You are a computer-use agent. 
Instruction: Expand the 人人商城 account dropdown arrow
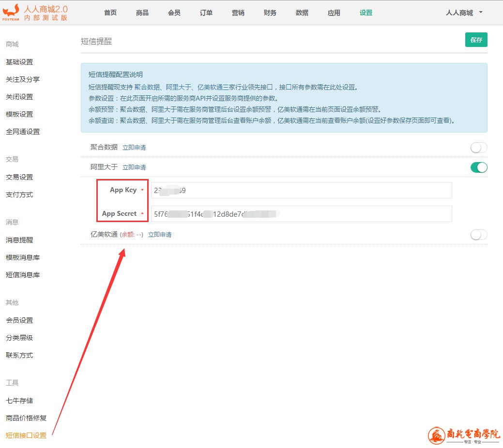tap(481, 13)
